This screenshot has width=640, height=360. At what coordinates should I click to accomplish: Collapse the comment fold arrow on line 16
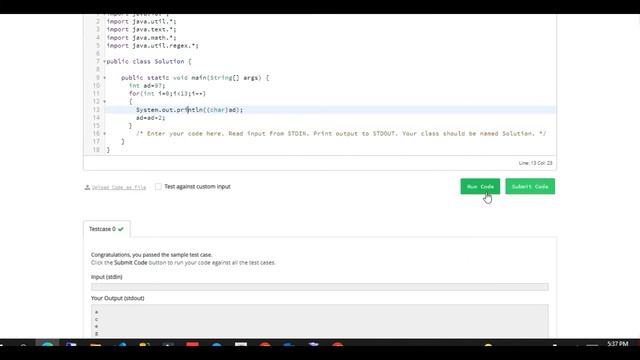[x=104, y=133]
